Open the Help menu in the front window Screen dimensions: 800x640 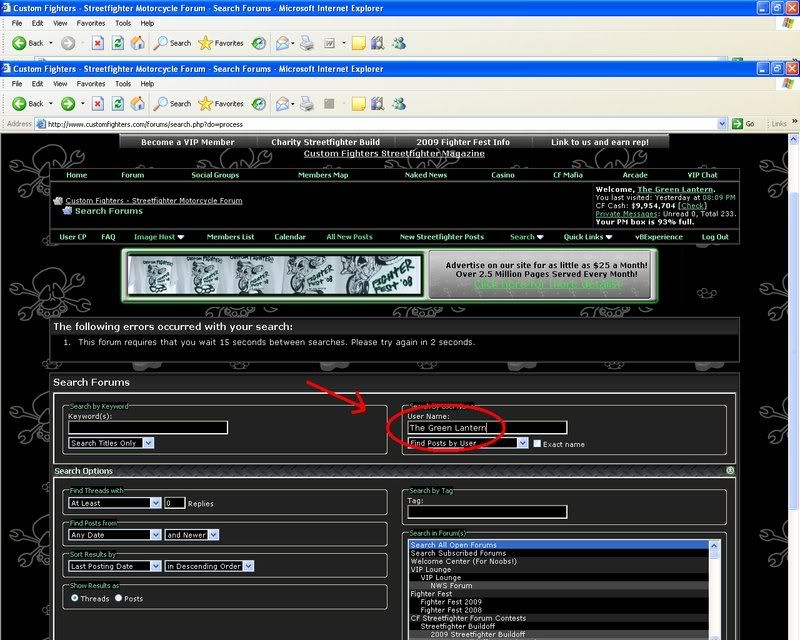147,84
